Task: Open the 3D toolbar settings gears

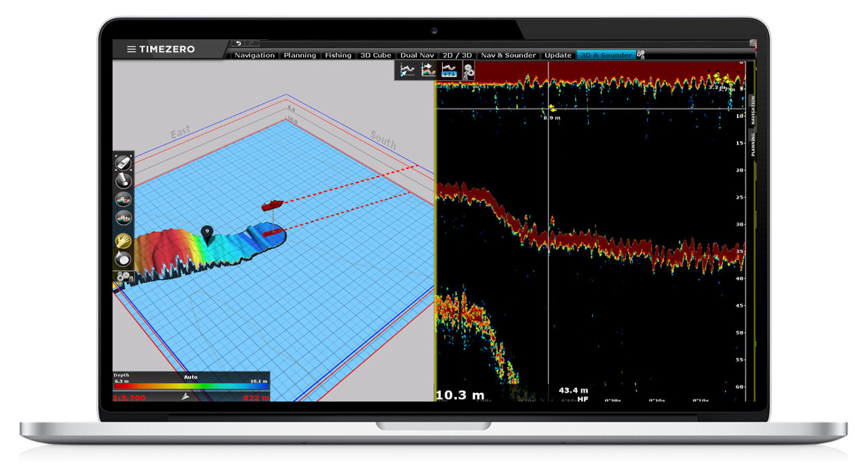Action: pos(125,277)
